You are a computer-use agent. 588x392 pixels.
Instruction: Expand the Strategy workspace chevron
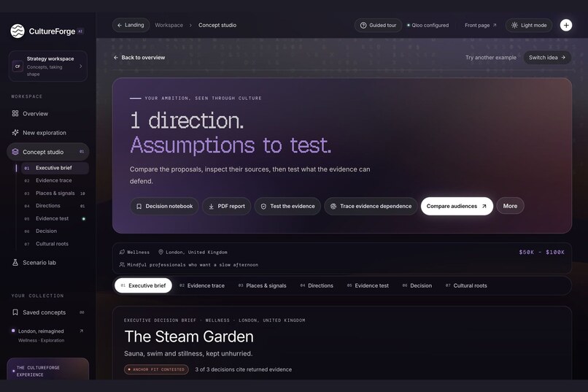coord(81,66)
